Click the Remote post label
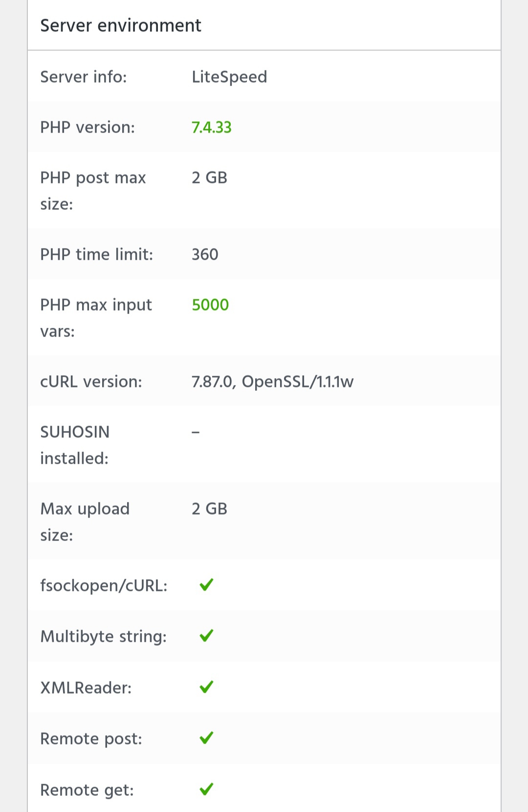 click(91, 739)
